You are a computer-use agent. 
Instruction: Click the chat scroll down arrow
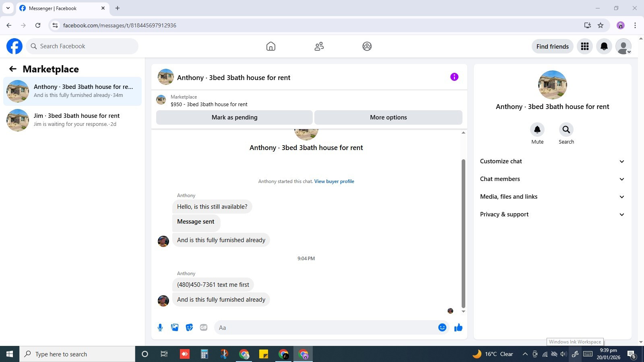coord(463,311)
